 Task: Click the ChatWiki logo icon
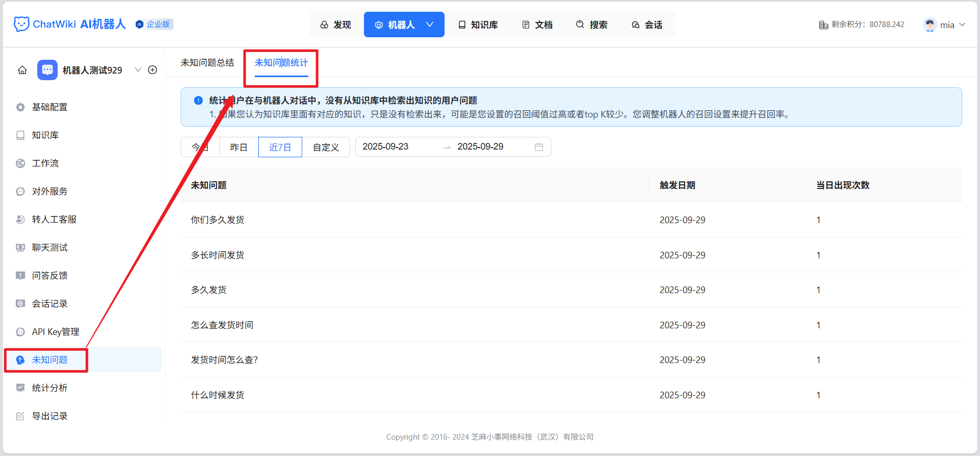point(21,24)
